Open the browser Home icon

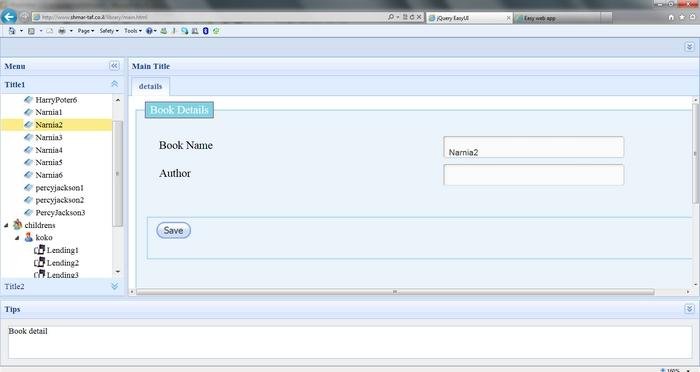coord(671,17)
